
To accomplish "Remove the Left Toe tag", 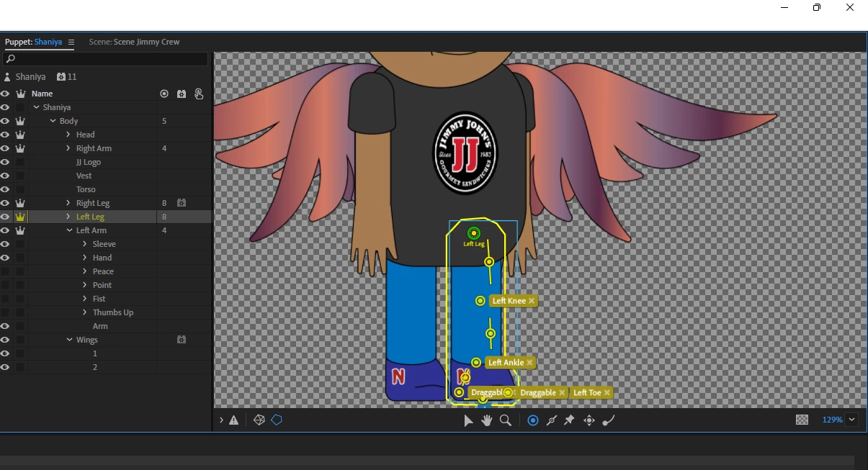I will (607, 393).
